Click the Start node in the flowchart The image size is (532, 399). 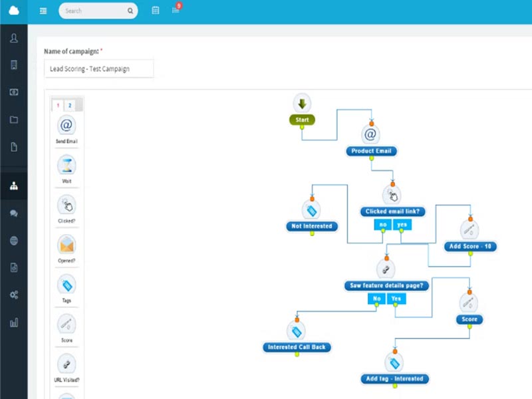(x=302, y=120)
